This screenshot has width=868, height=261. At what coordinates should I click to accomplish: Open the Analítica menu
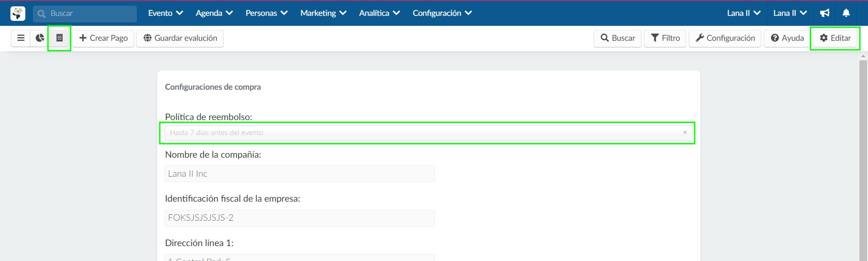(x=379, y=13)
